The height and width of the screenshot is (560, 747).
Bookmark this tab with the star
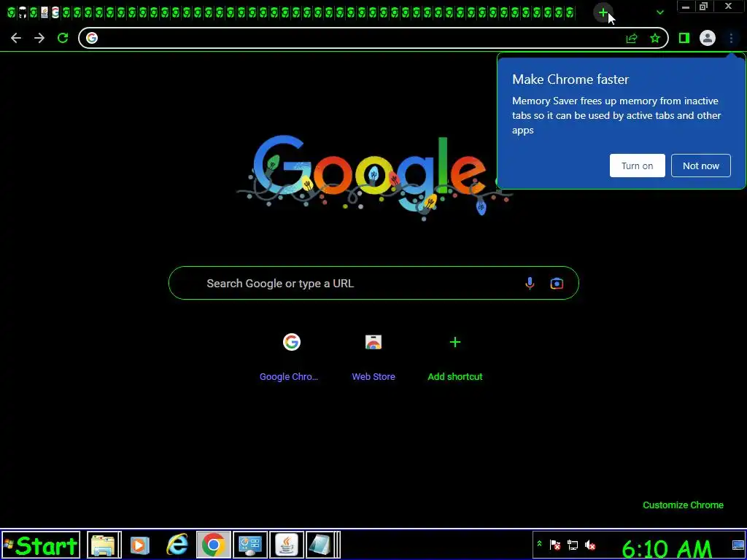point(655,38)
